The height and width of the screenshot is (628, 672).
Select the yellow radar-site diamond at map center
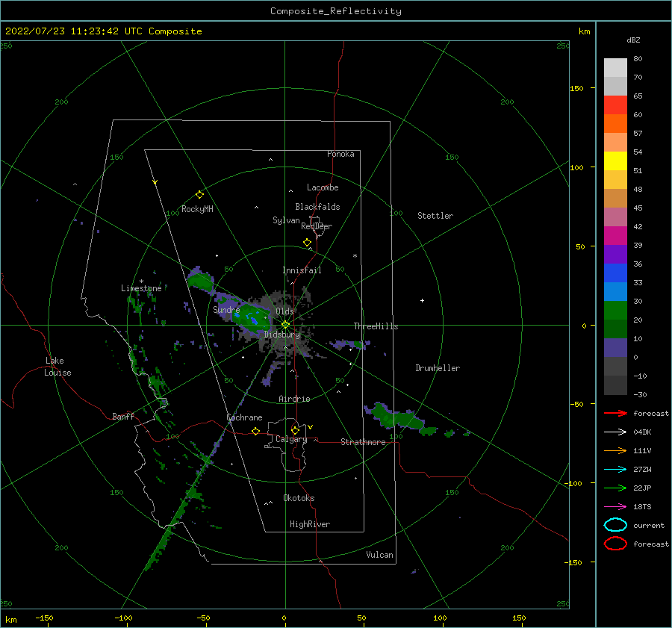[x=285, y=325]
